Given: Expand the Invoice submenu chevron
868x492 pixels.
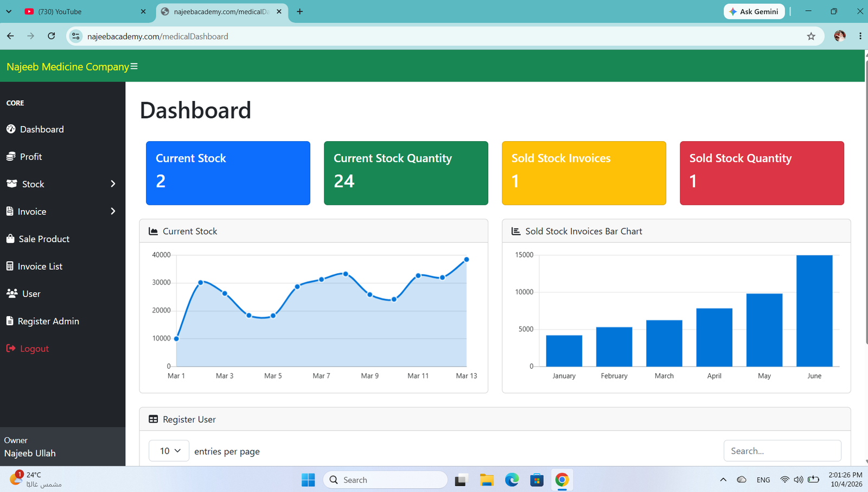Looking at the screenshot, I should (x=113, y=211).
